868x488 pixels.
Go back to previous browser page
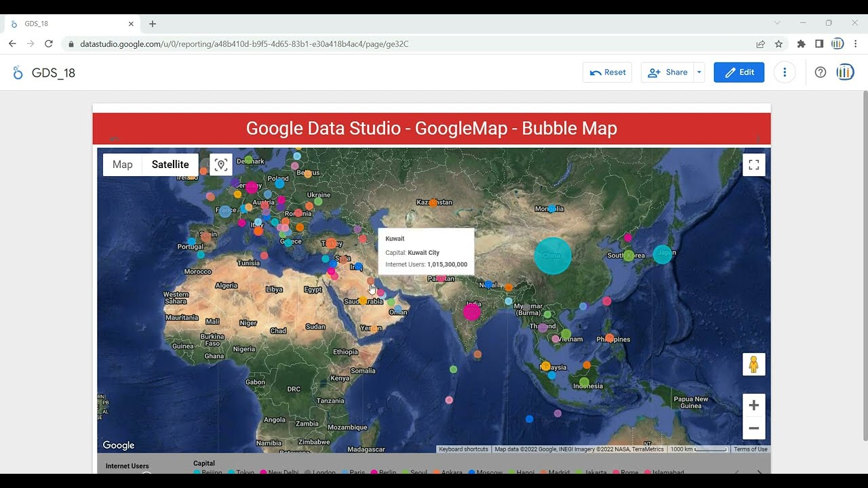[12, 43]
